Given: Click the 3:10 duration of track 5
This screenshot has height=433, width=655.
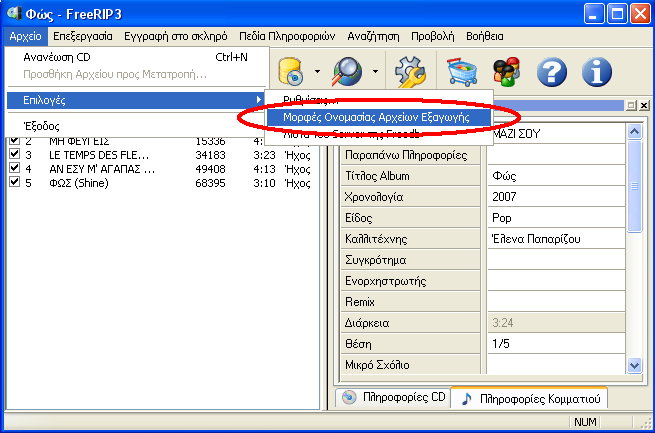Looking at the screenshot, I should (264, 183).
